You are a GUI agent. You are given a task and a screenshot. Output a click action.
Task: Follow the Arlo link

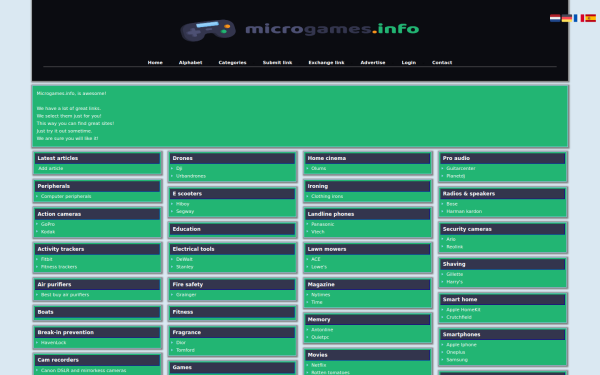coord(451,239)
